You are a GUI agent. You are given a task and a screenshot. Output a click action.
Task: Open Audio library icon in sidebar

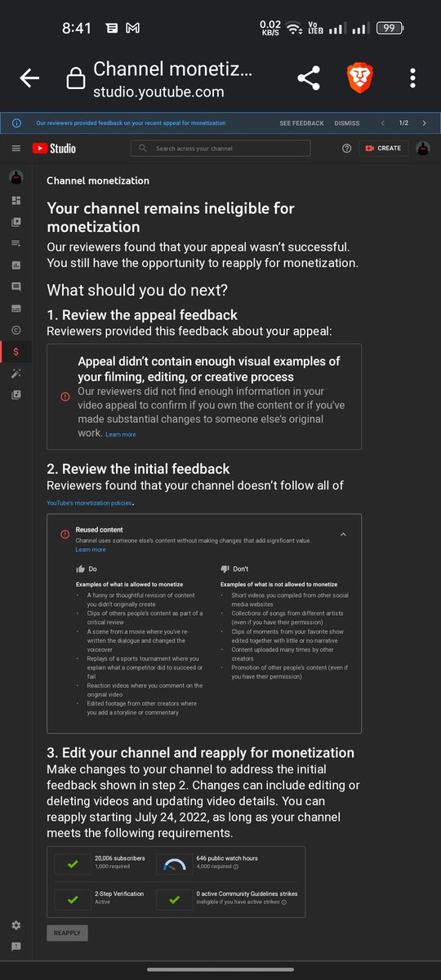[x=16, y=394]
